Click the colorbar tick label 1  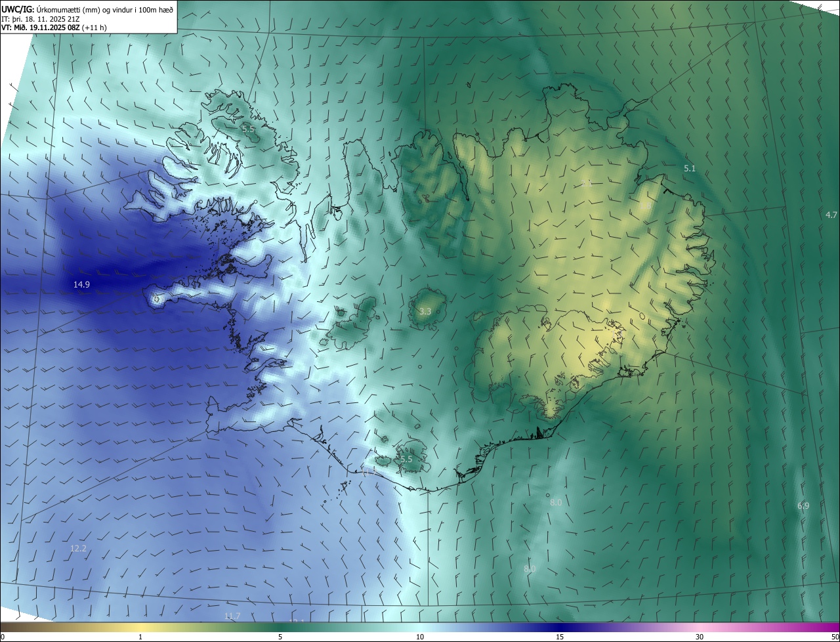pos(140,637)
